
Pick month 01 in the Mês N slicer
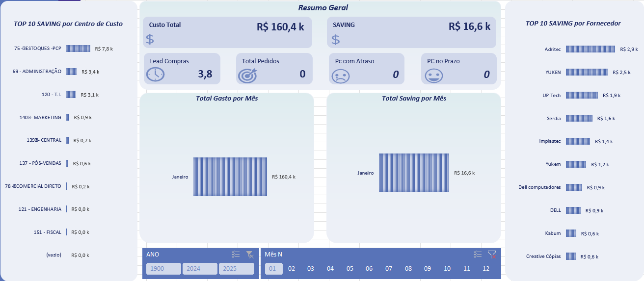(x=273, y=269)
